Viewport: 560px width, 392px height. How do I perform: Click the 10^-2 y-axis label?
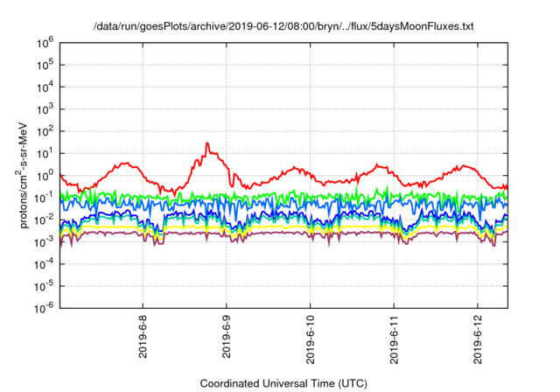point(44,220)
